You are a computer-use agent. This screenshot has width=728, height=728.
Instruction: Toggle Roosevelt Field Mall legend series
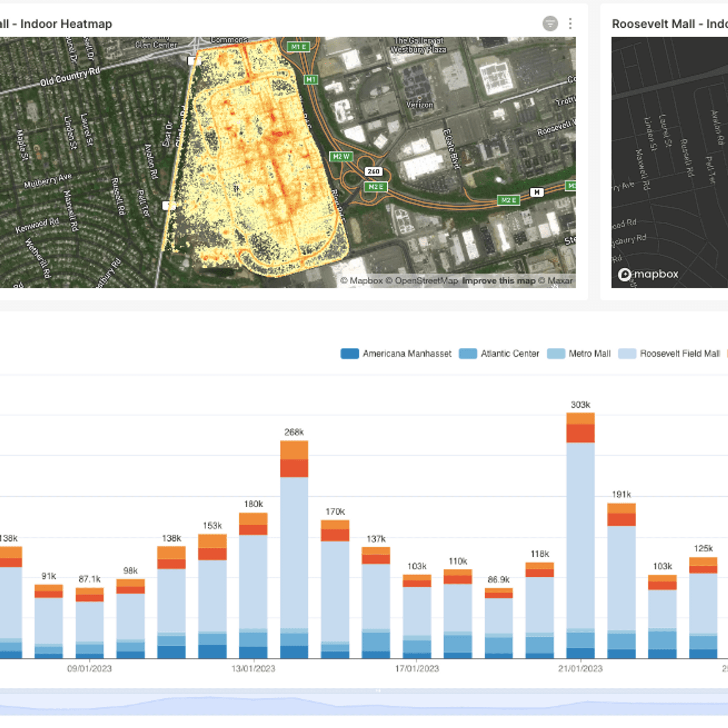669,353
